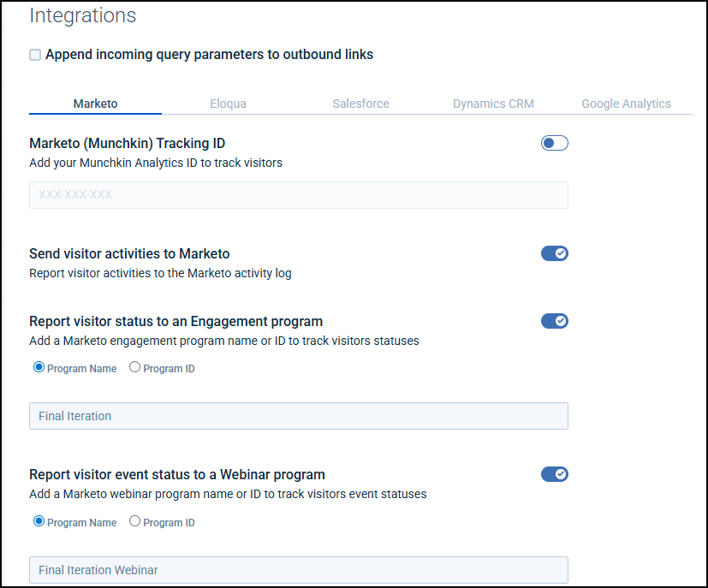Select Program Name for Webinar program
The image size is (708, 588).
[39, 521]
